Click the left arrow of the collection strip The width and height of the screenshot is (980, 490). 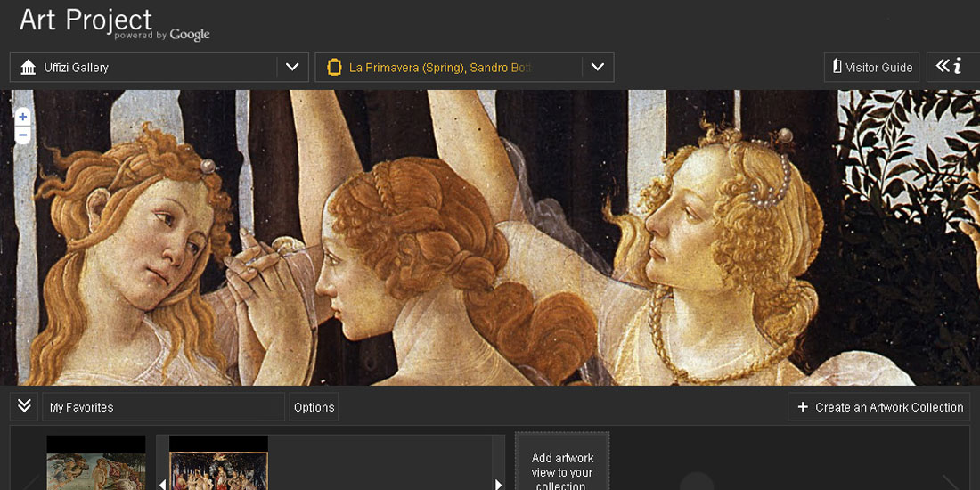[x=162, y=485]
